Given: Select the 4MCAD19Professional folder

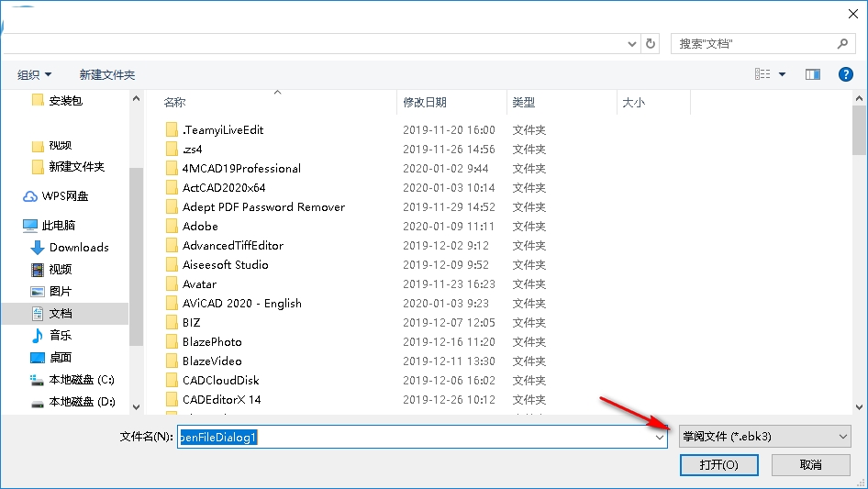Looking at the screenshot, I should (241, 169).
